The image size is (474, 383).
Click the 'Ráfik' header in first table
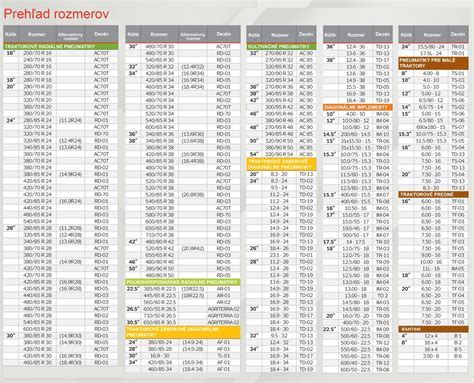coord(11,34)
